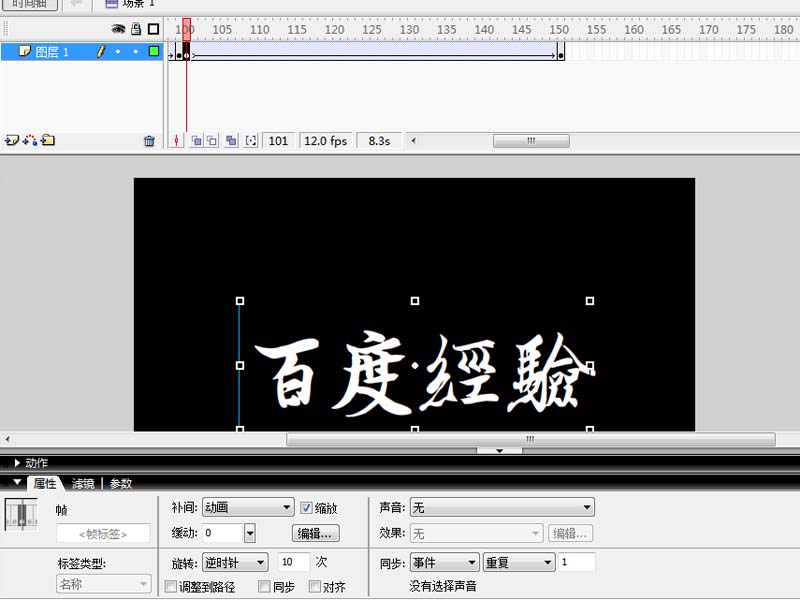Click the elapsed time 8.3s
Image resolution: width=800 pixels, height=600 pixels.
tap(379, 141)
